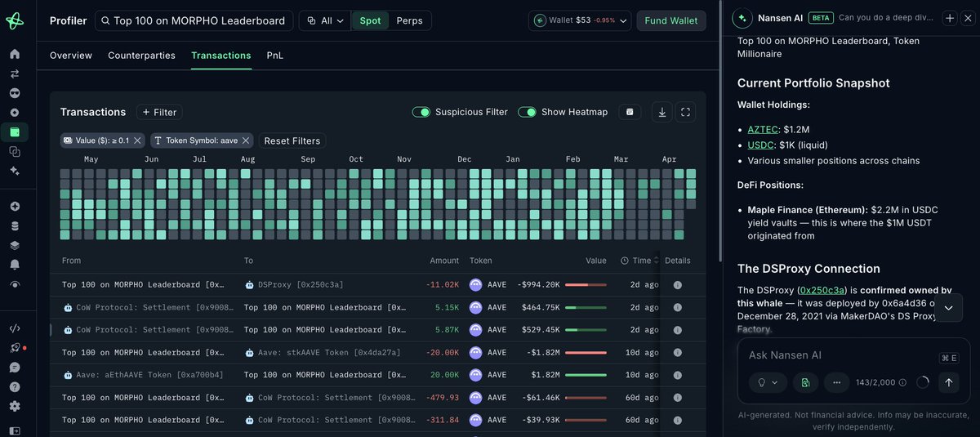Click the document attach icon in Nansen AI input
980x437 pixels.
[805, 382]
